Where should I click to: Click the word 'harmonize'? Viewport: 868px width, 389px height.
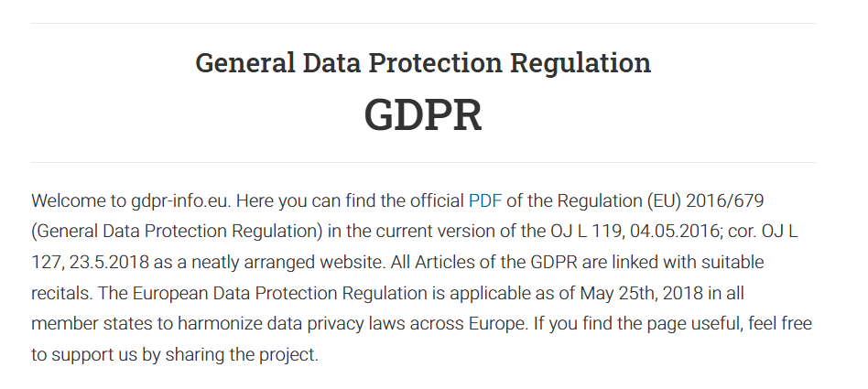coord(220,324)
